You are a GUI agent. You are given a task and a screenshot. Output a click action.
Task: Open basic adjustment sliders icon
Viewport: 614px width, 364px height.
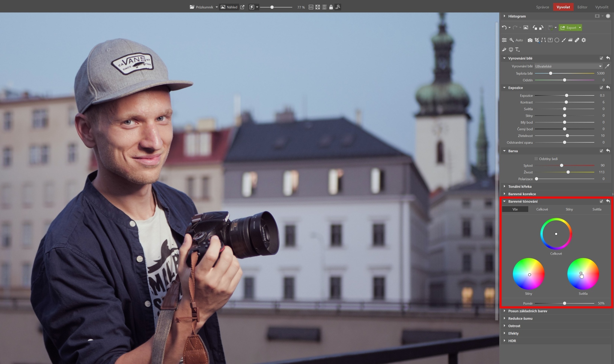click(x=504, y=40)
